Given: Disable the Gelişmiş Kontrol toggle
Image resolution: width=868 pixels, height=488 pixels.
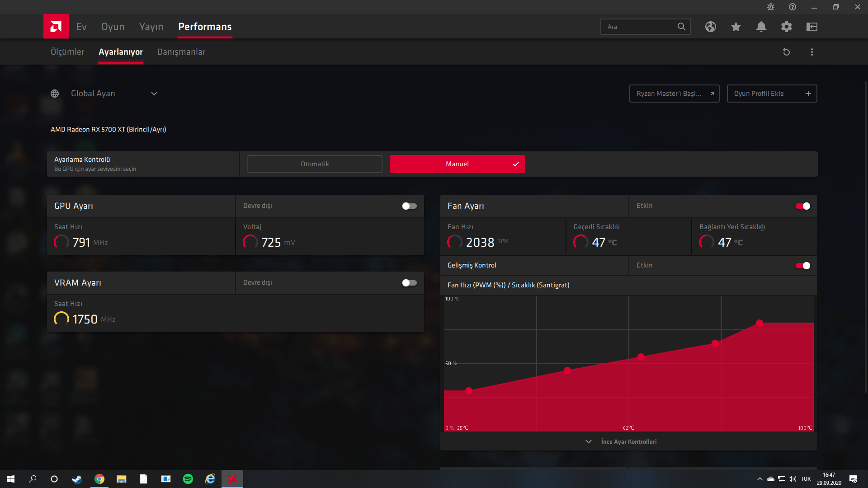Looking at the screenshot, I should [802, 266].
